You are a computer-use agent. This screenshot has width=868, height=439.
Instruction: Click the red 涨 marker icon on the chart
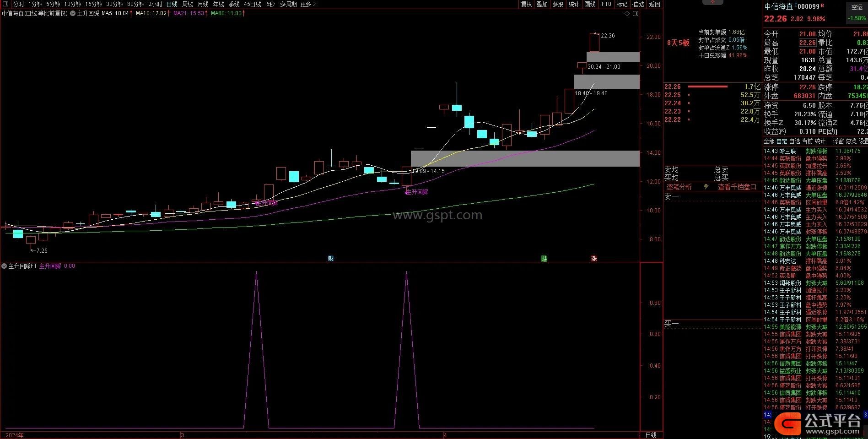pos(594,259)
